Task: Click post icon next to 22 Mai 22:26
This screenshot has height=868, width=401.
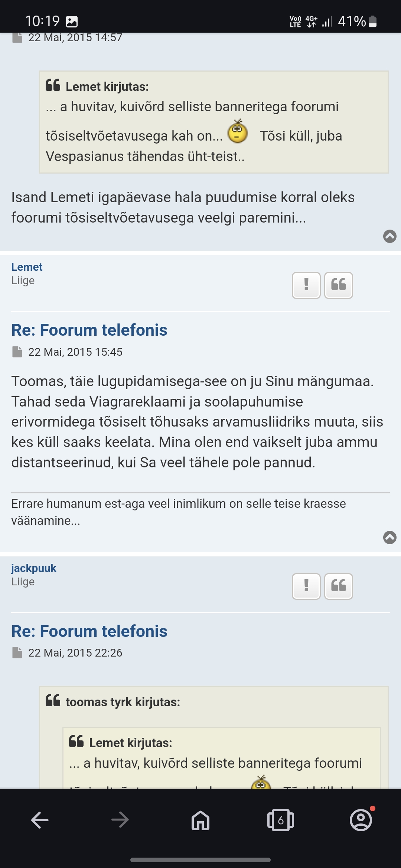Action: click(x=17, y=652)
